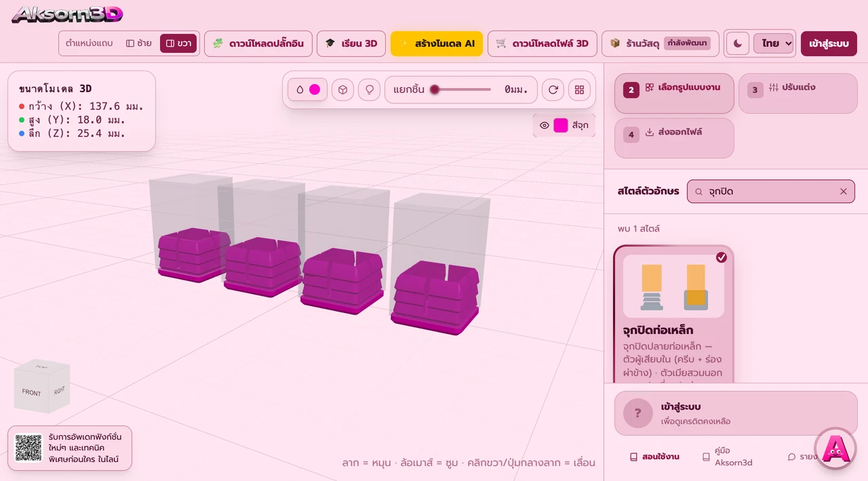This screenshot has height=481, width=868.
Task: Open สอนใช้งาน tutorial link
Action: tap(654, 457)
